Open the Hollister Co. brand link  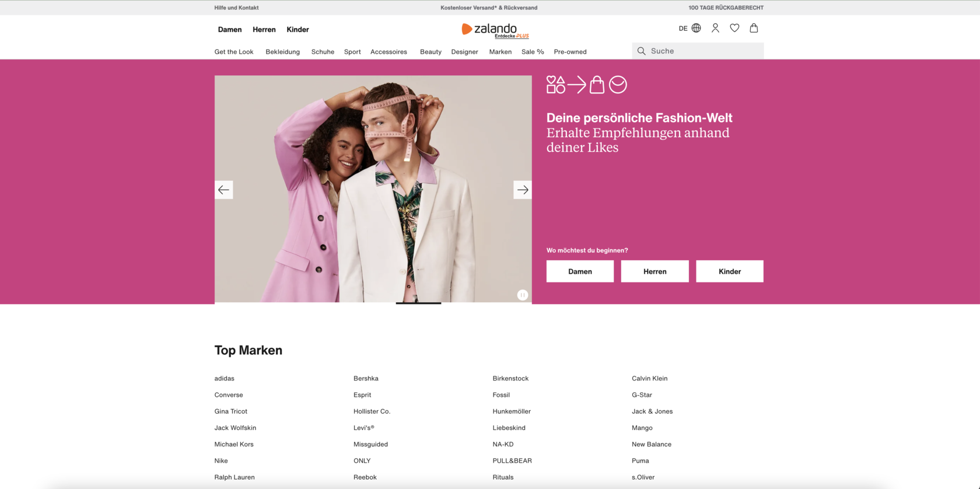tap(372, 411)
